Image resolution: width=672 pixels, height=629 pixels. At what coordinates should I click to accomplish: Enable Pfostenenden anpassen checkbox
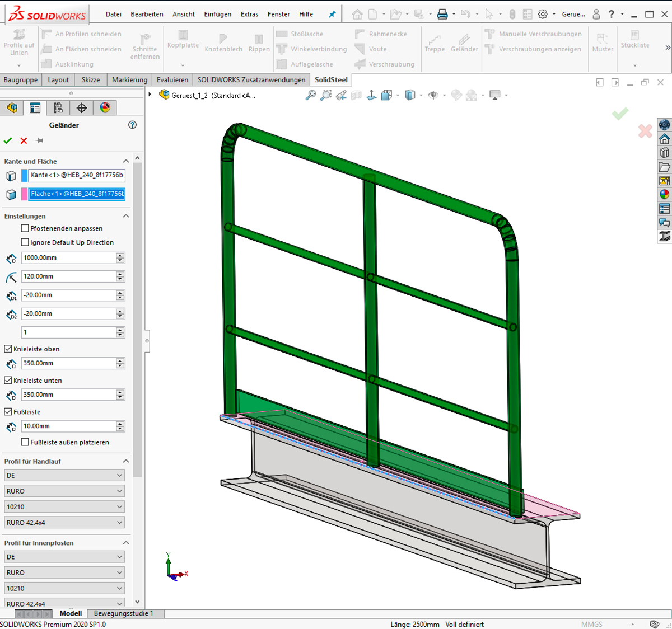(25, 228)
